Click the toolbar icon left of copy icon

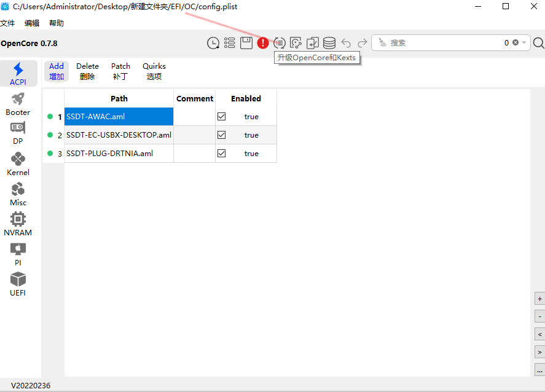pos(296,43)
